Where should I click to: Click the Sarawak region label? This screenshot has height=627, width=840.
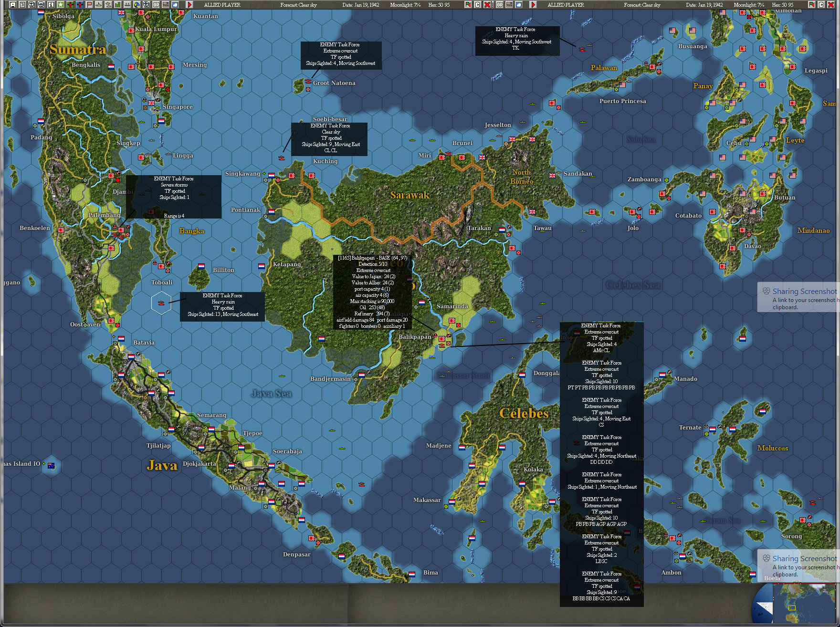coord(410,195)
